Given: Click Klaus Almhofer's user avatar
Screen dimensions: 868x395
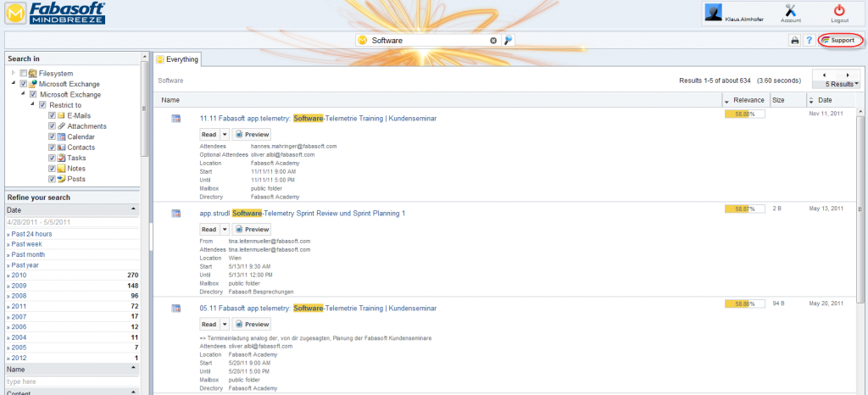Looking at the screenshot, I should point(713,13).
